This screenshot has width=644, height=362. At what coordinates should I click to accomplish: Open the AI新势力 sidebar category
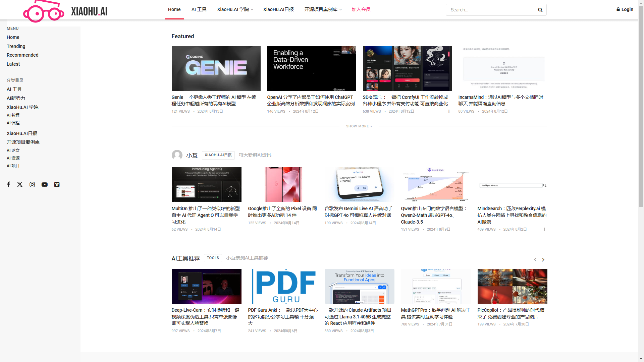coord(16,98)
